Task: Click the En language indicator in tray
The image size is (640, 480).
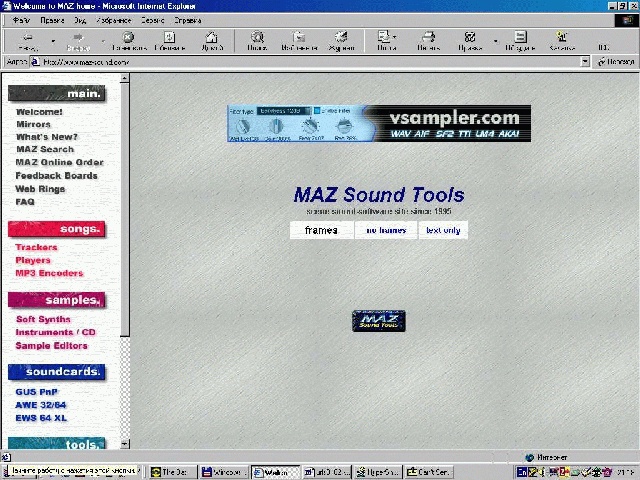Action: (x=522, y=472)
